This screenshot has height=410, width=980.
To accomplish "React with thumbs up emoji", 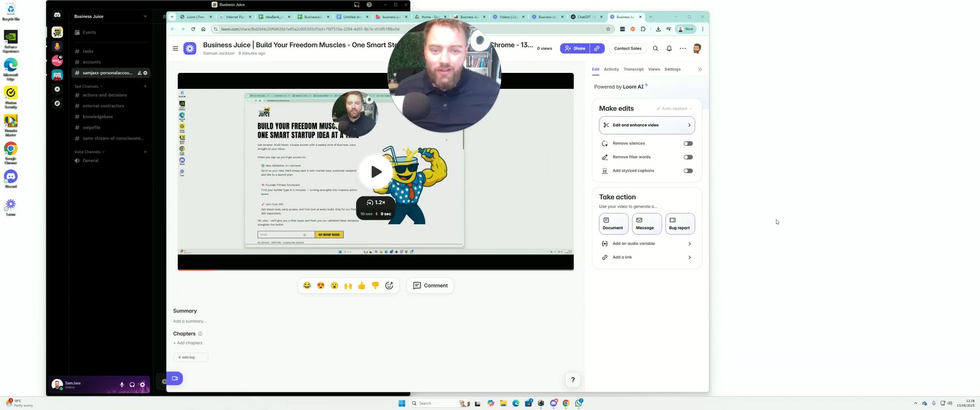I will [x=362, y=286].
